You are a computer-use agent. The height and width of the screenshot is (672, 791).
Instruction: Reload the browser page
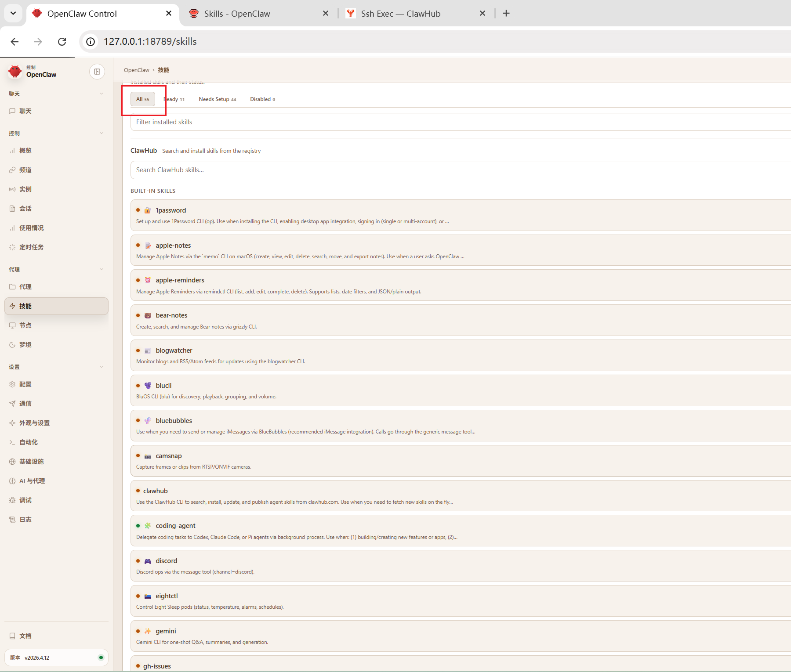coord(62,42)
